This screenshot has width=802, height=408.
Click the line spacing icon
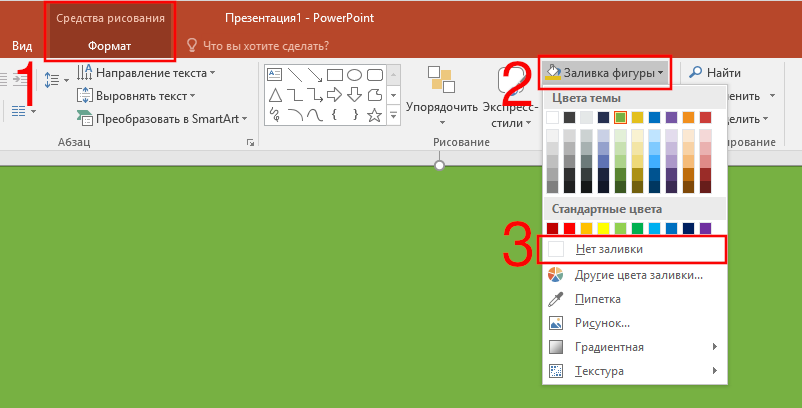pos(52,80)
